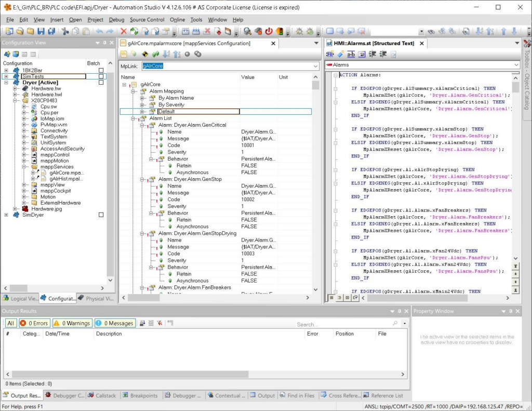This screenshot has height=411, width=532.
Task: Click the Cut scissors icon
Action: coord(65,32)
